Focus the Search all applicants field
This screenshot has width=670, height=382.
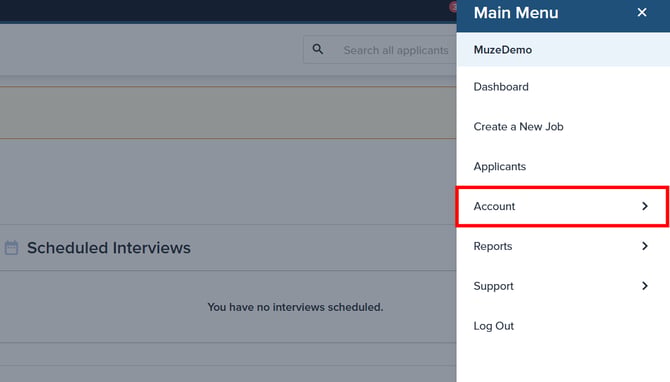click(x=380, y=50)
